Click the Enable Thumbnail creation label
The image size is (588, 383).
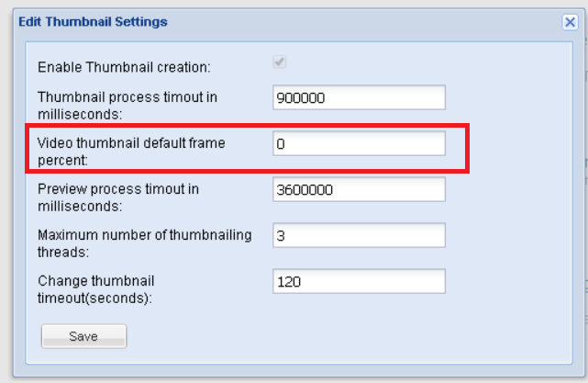point(124,67)
